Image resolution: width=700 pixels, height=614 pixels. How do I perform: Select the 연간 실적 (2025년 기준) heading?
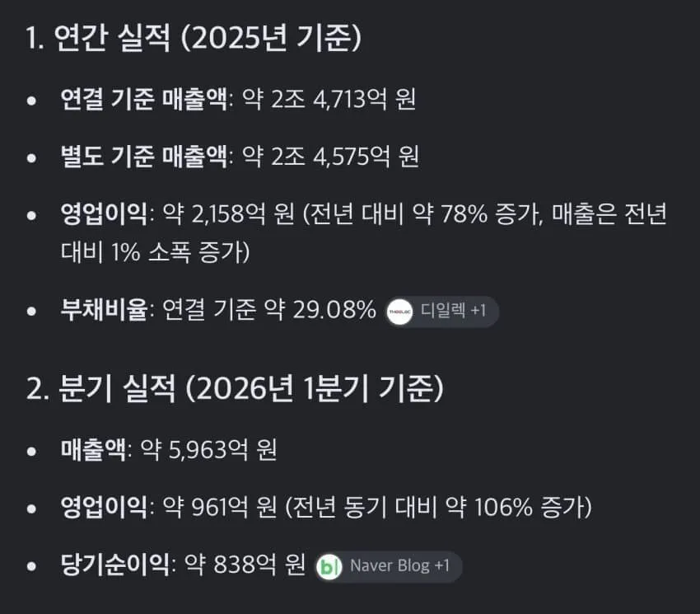coord(194,37)
